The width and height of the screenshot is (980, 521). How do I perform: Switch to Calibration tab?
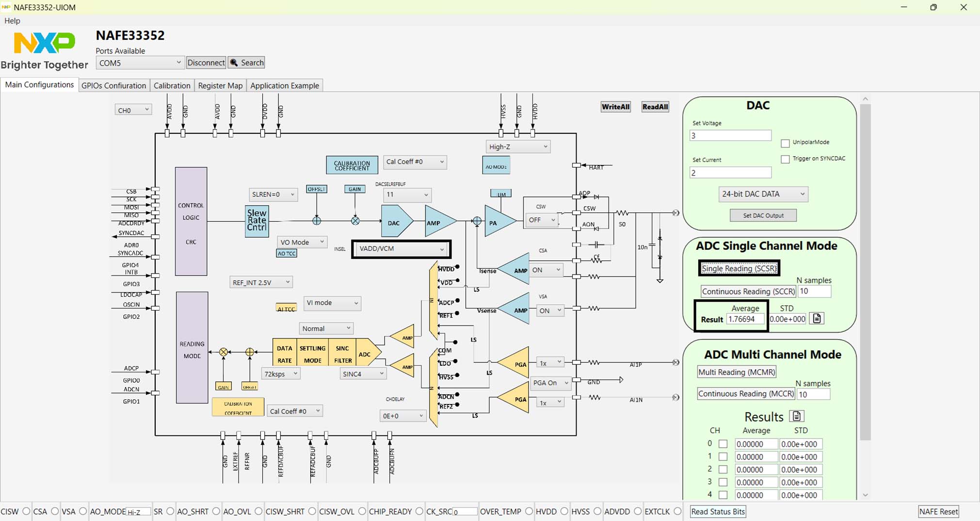coord(172,85)
